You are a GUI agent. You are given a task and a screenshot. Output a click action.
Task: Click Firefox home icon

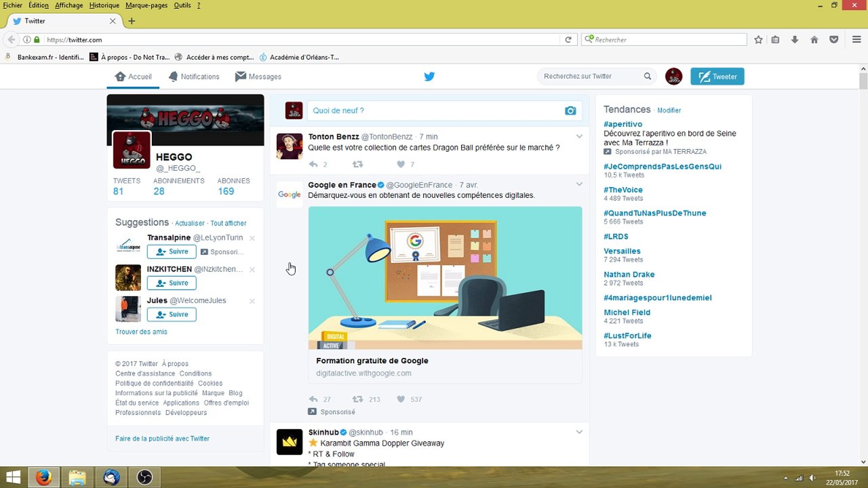click(x=814, y=40)
